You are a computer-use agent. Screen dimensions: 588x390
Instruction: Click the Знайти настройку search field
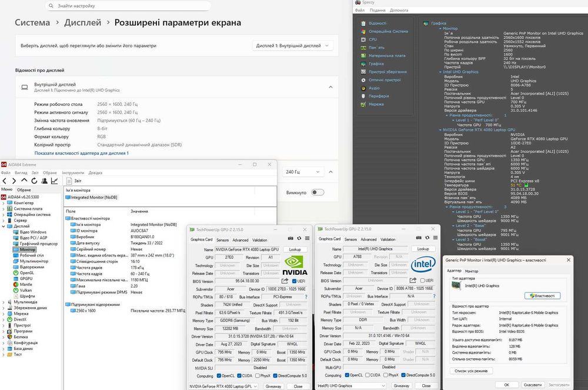click(128, 6)
